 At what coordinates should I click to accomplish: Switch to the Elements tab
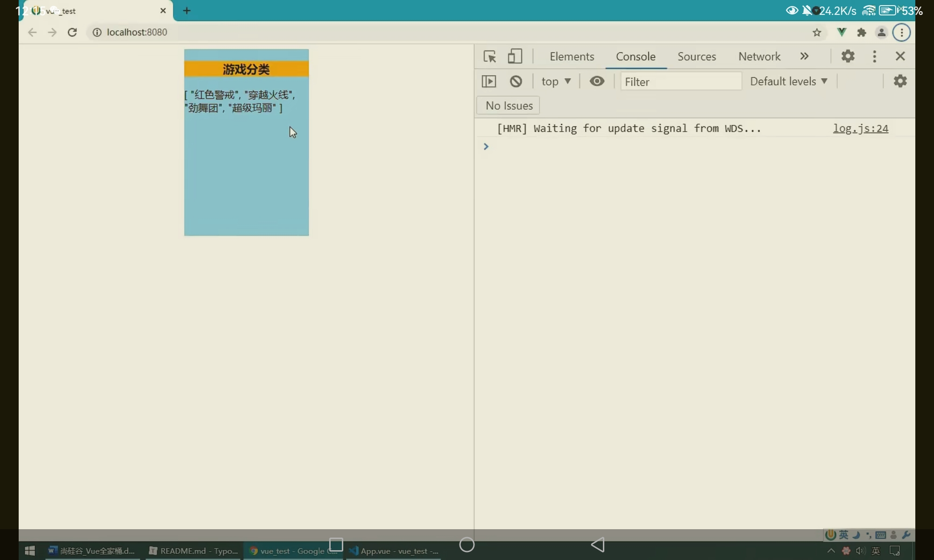coord(572,56)
